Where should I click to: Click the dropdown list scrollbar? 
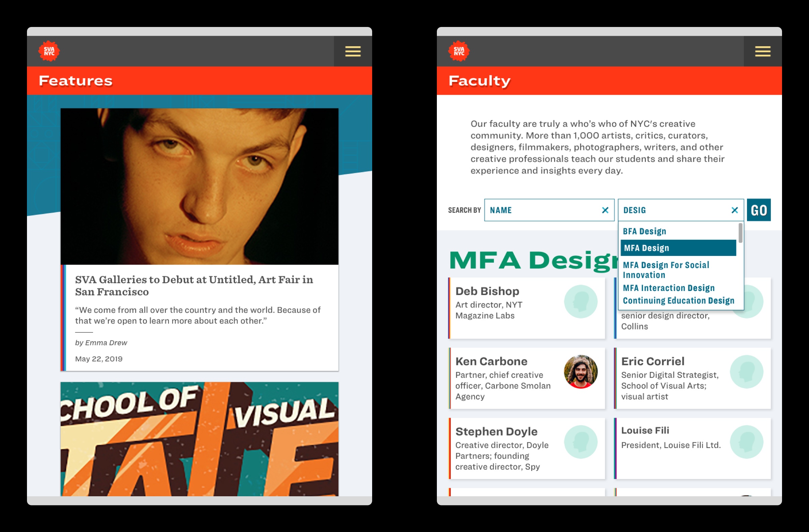pyautogui.click(x=740, y=233)
